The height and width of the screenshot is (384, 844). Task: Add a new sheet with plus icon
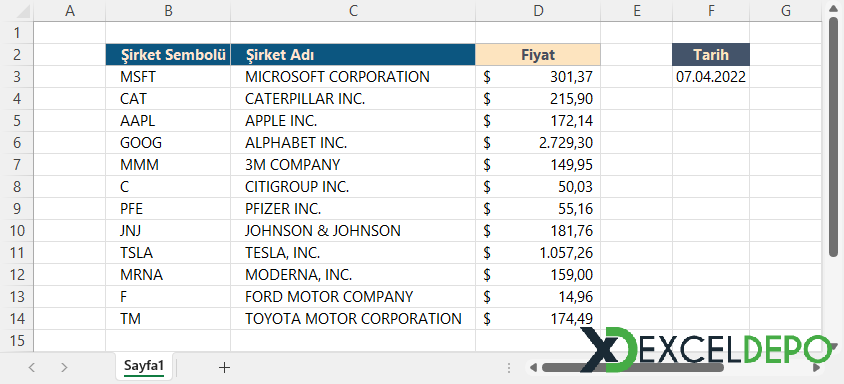224,367
